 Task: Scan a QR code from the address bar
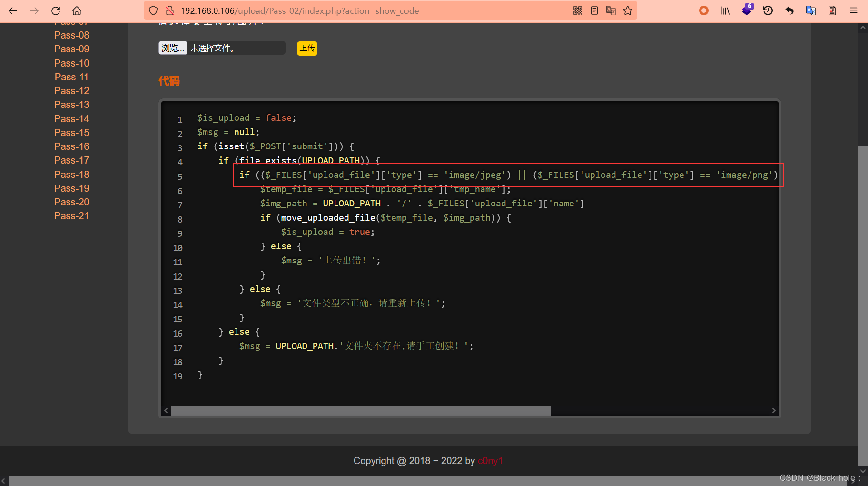577,10
